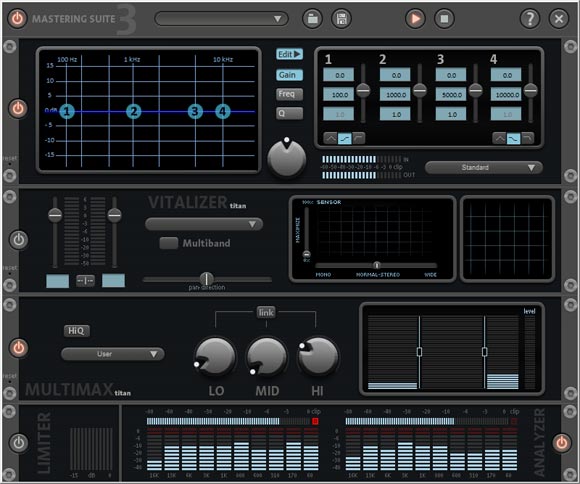Stop playback with the stop button

tap(444, 19)
